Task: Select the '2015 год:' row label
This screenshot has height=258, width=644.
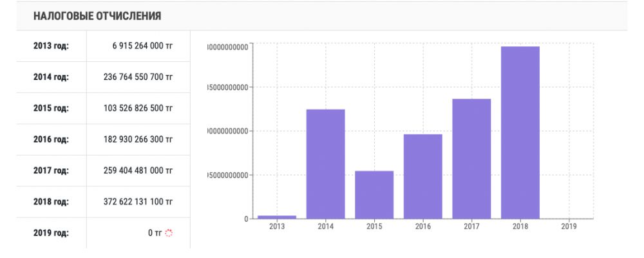Action: (x=51, y=108)
